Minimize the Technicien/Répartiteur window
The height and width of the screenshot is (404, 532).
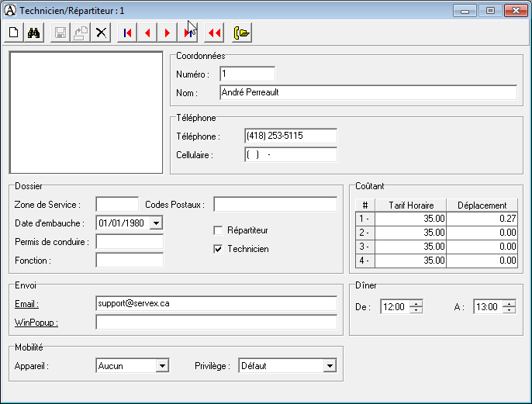point(465,11)
